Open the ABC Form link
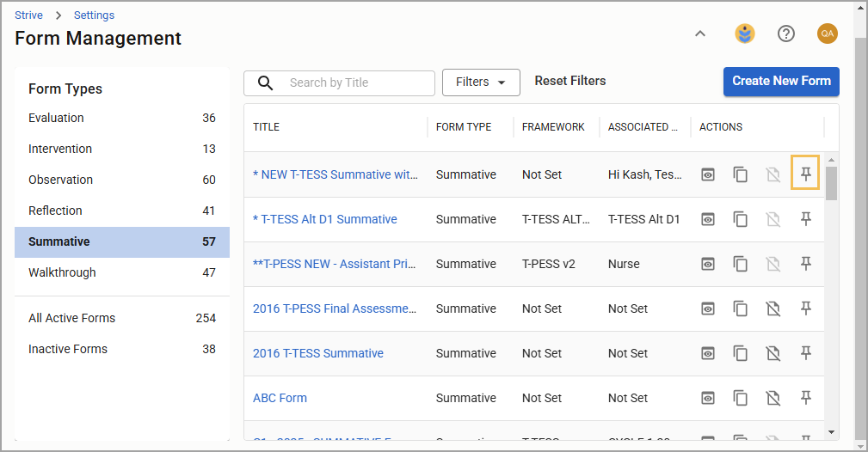This screenshot has height=452, width=868. pos(280,399)
